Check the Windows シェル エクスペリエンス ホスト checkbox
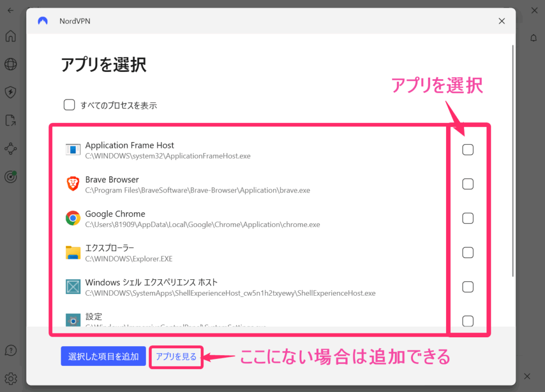Screen dimensions: 545x392 [468, 287]
